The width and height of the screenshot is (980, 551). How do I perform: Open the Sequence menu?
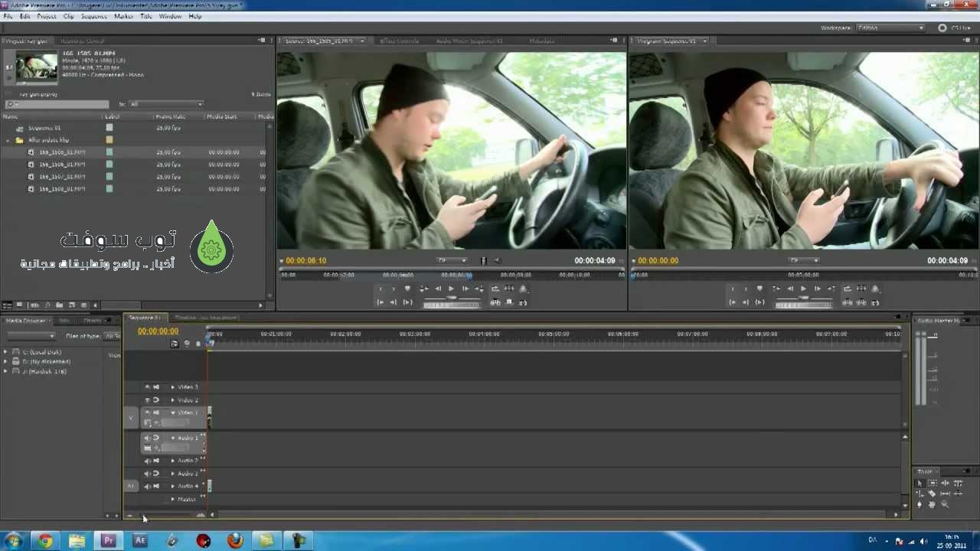94,16
